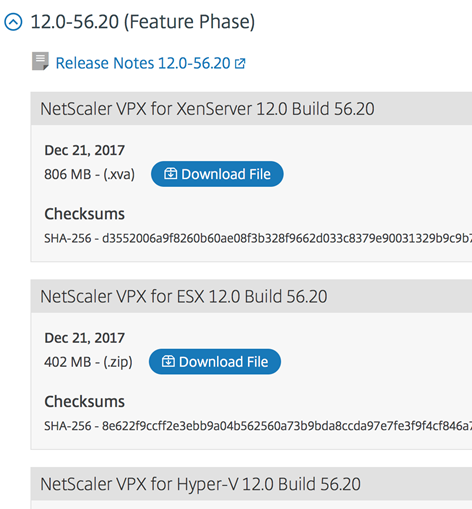Viewport: 472px width, 509px height.
Task: Download the XenServer .xva file
Action: (x=217, y=174)
